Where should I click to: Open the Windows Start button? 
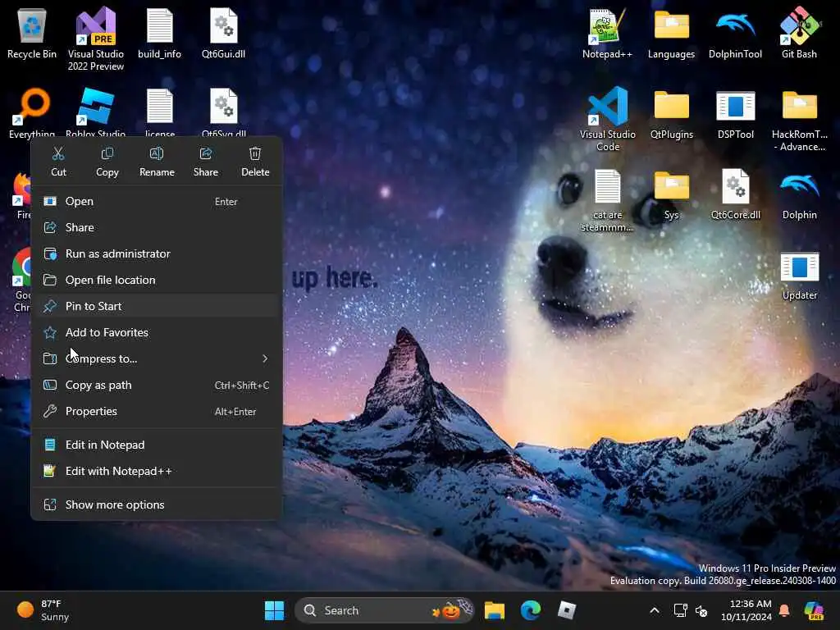pos(274,610)
